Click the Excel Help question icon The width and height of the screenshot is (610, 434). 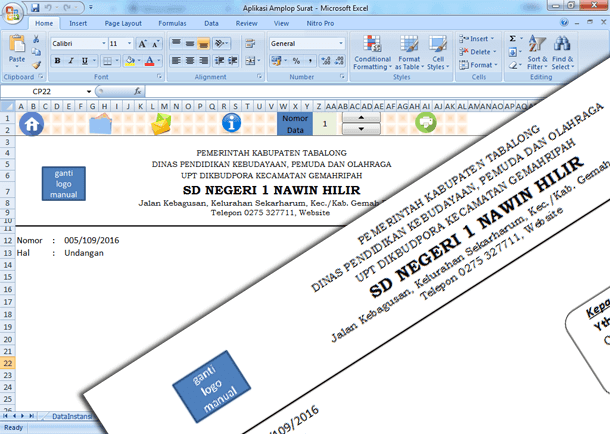(x=564, y=23)
